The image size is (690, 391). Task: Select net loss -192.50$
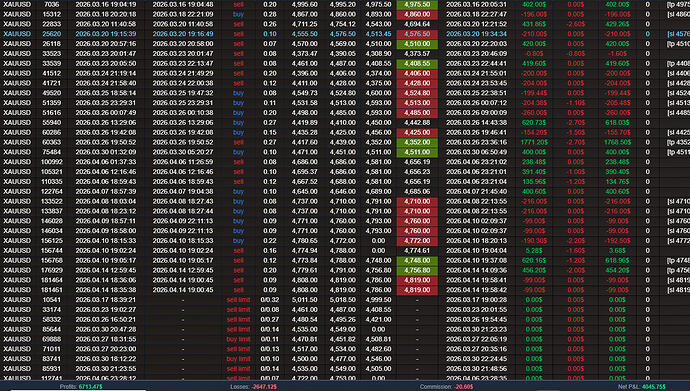(x=617, y=241)
